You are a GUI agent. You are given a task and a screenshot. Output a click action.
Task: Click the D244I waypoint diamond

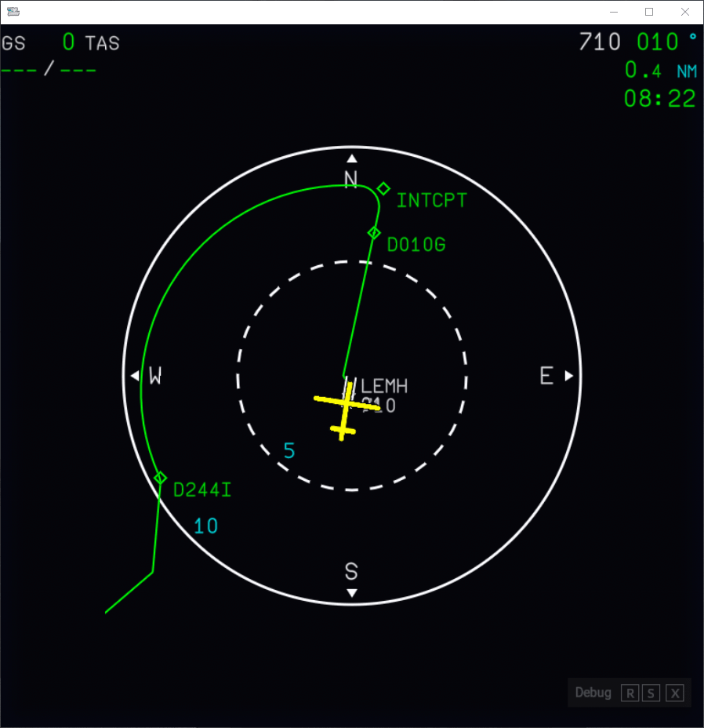[x=160, y=478]
